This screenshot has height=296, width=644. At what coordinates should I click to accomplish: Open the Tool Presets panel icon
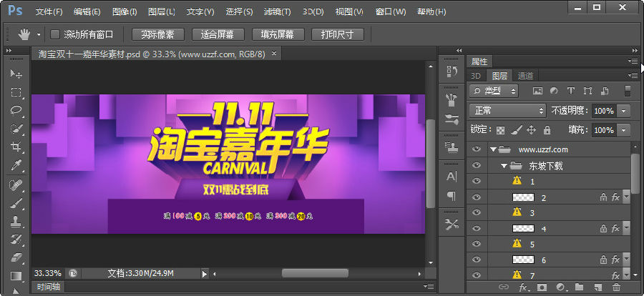[x=452, y=225]
